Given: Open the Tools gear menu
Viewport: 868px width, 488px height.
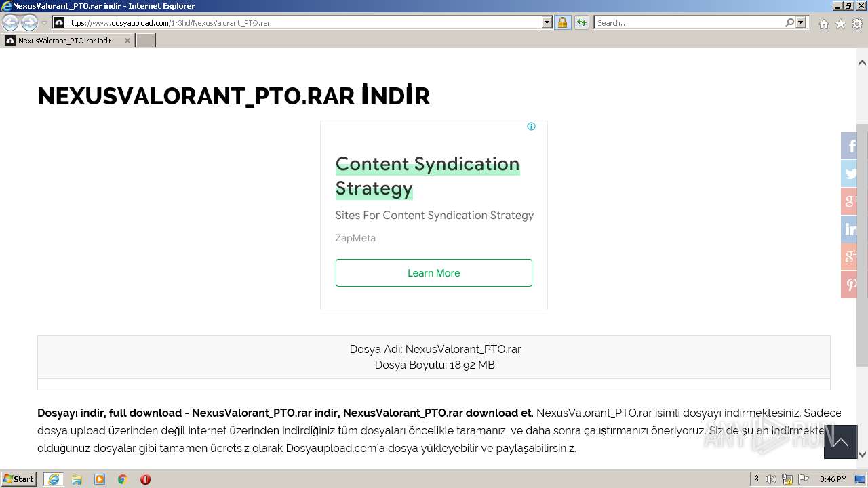Looking at the screenshot, I should (857, 24).
